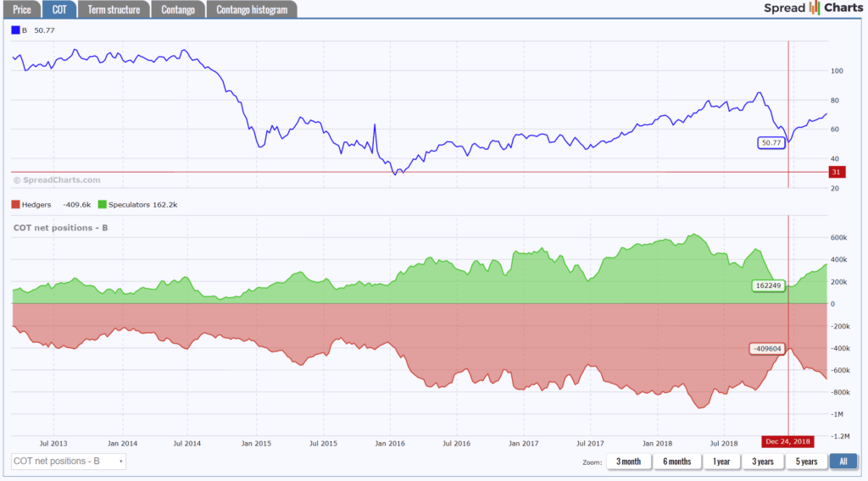868x481 pixels.
Task: Click the SpreadCharts logo bars icon
Action: [x=815, y=8]
